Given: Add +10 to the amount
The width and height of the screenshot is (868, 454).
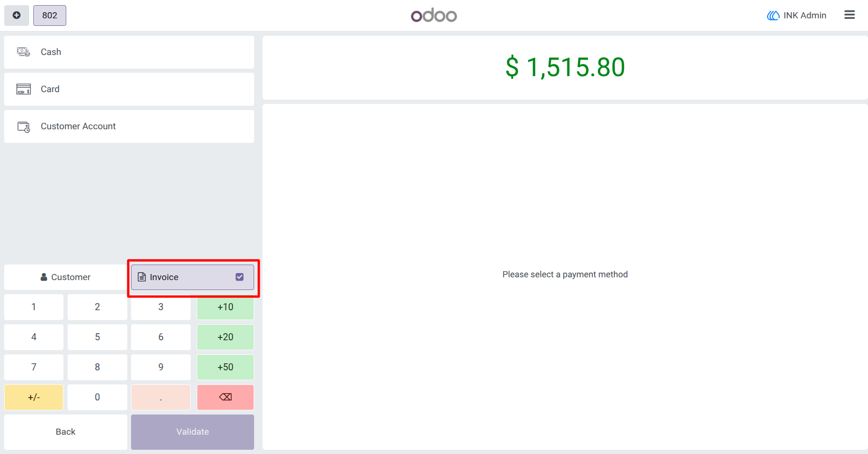Looking at the screenshot, I should tap(225, 307).
